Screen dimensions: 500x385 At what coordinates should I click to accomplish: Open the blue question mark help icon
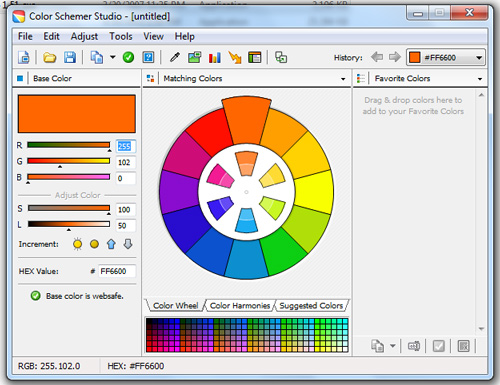tap(148, 57)
